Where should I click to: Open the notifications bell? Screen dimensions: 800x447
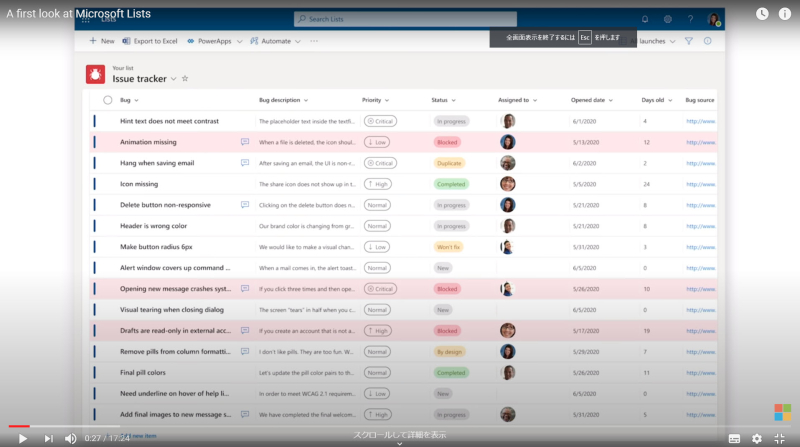click(645, 19)
